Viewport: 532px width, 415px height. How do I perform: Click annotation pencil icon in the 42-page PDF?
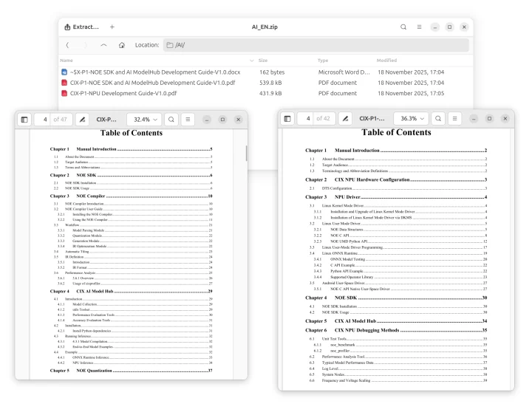pyautogui.click(x=344, y=118)
